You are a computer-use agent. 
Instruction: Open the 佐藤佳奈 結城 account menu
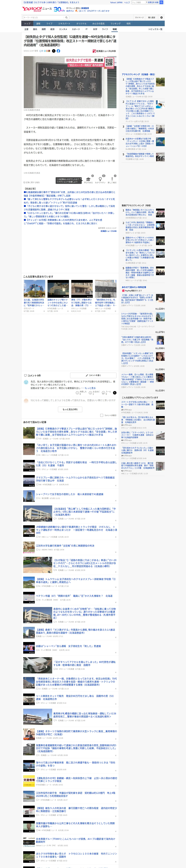(153, 2)
